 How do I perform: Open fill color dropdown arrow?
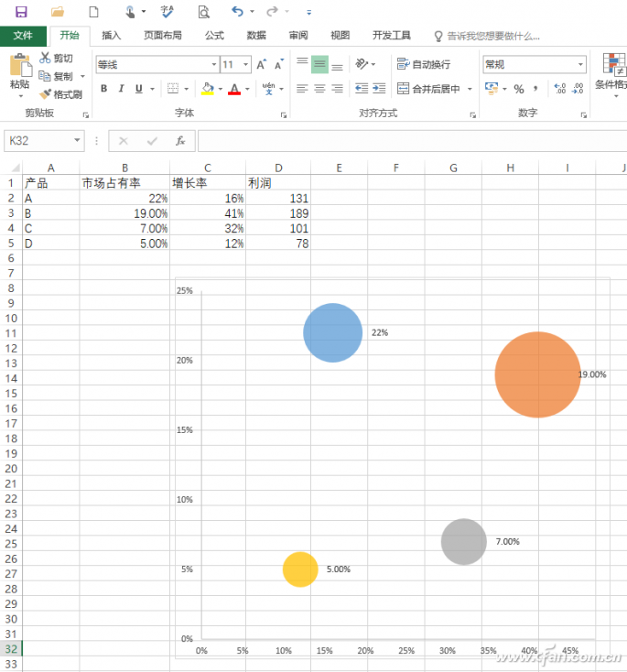coord(221,89)
